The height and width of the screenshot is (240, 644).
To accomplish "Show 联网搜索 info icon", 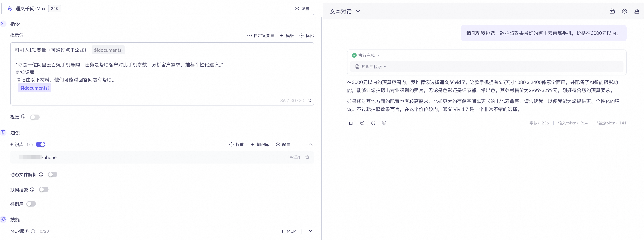I will (x=32, y=189).
